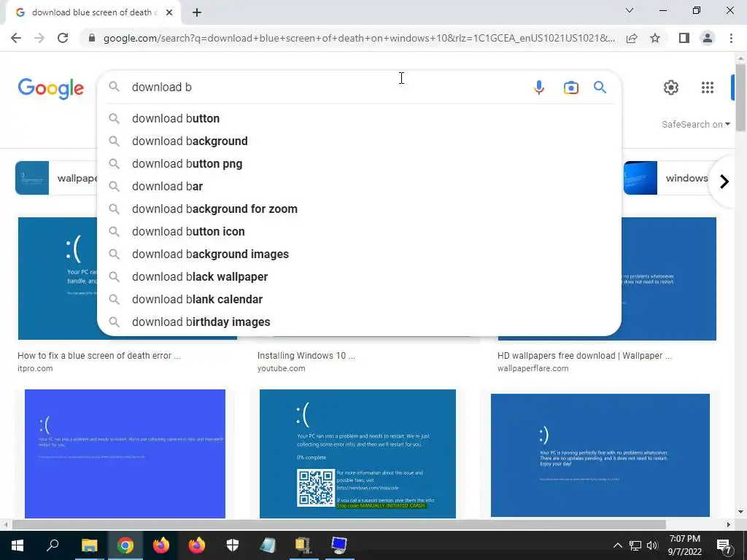This screenshot has width=747, height=560.
Task: Click the browser forward arrow
Action: tap(39, 38)
